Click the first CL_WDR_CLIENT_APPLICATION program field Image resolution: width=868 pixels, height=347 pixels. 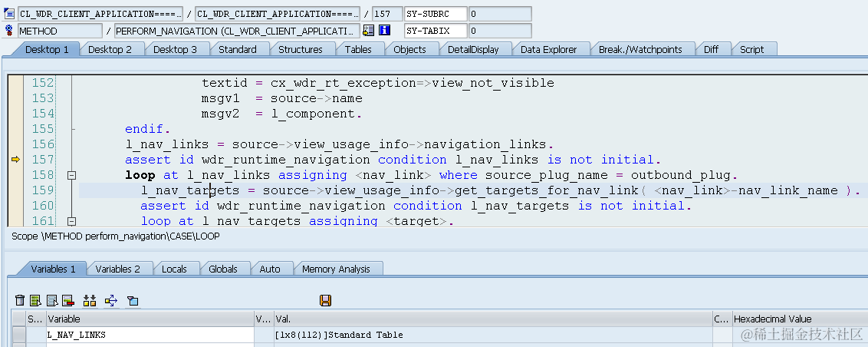(x=100, y=14)
